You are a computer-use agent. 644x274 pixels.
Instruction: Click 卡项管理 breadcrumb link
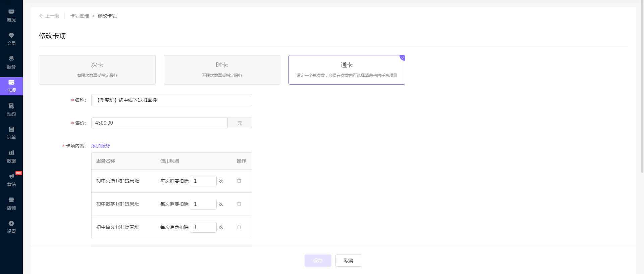79,16
